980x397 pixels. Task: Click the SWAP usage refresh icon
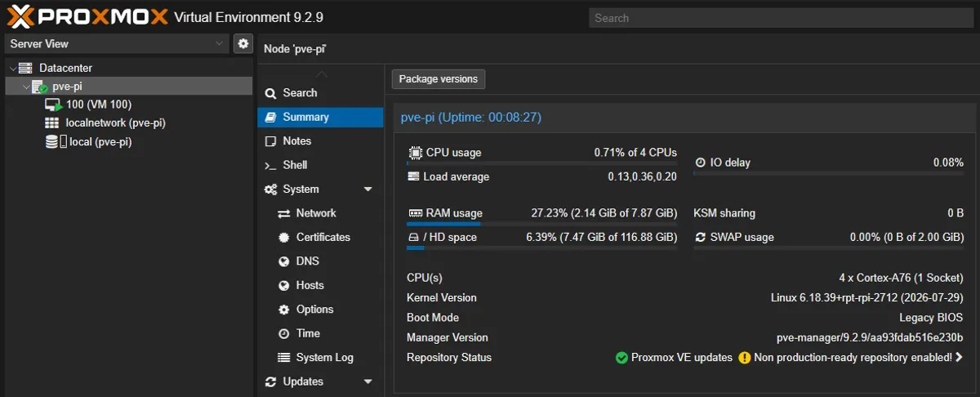tap(700, 238)
